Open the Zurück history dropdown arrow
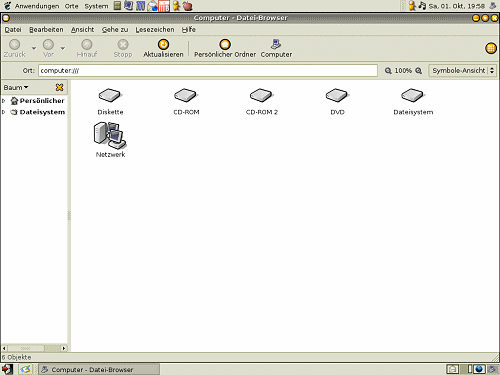 pyautogui.click(x=34, y=48)
